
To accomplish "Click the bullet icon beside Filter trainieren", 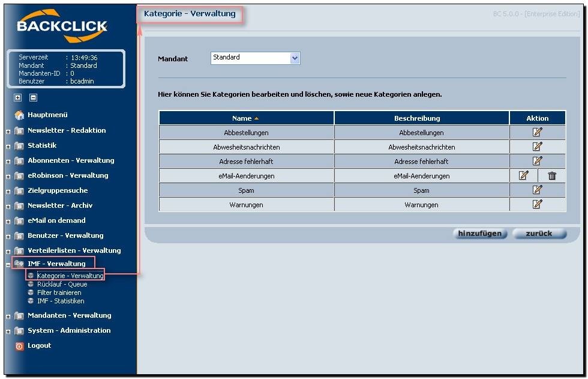I will click(x=31, y=293).
